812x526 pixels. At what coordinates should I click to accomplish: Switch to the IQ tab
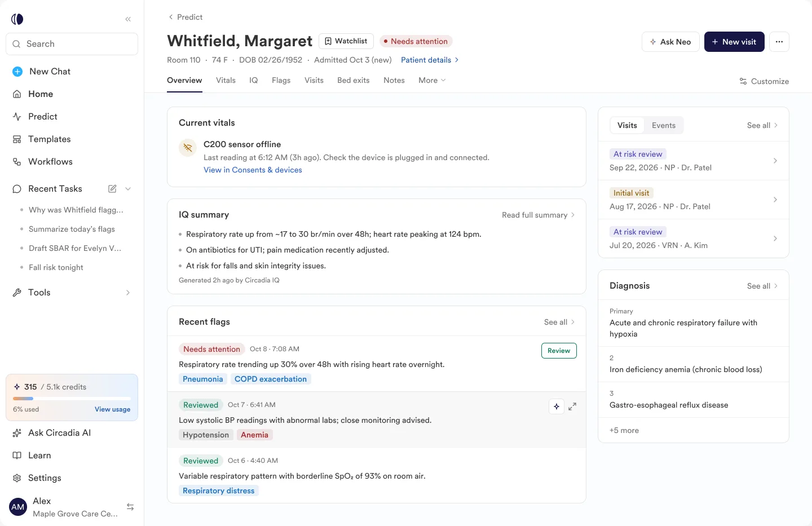(254, 80)
